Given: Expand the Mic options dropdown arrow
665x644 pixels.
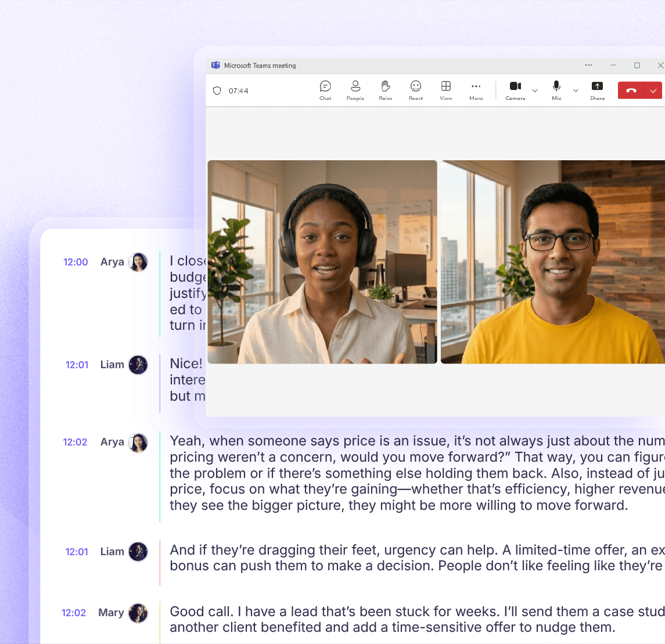Looking at the screenshot, I should coord(576,91).
